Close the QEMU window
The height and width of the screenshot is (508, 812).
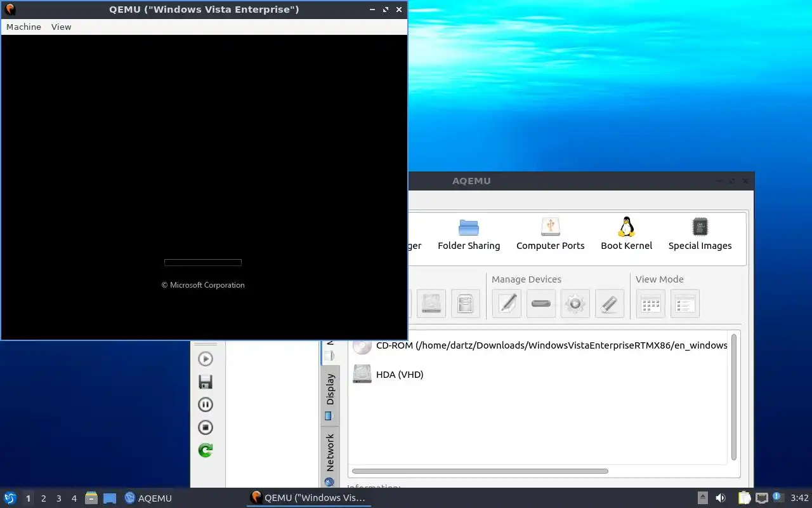point(398,10)
